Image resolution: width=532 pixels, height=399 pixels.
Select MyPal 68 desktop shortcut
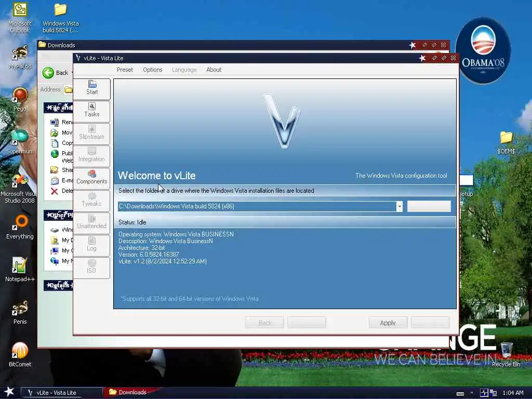20,57
